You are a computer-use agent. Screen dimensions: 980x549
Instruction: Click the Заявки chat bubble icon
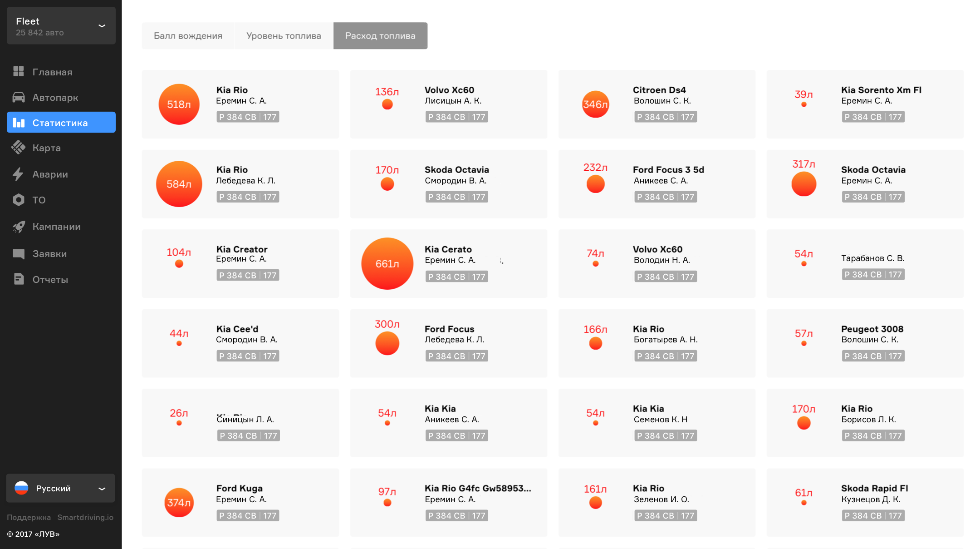click(x=18, y=253)
